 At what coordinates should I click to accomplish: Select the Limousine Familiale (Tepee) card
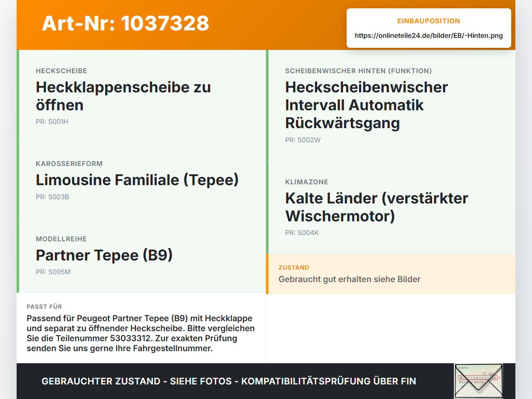(141, 180)
